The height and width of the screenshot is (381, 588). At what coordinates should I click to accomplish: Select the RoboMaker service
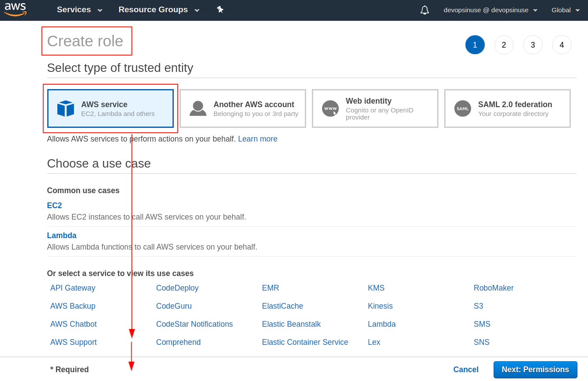(494, 288)
